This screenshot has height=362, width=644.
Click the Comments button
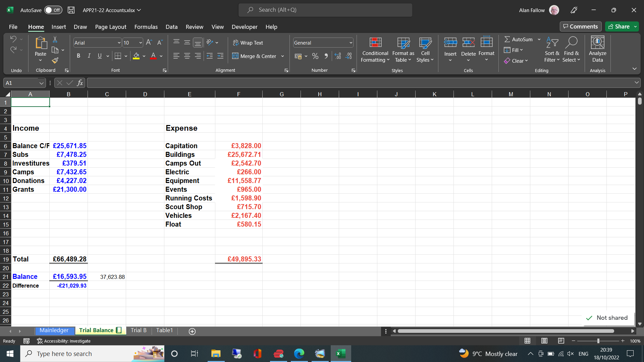coord(581,26)
